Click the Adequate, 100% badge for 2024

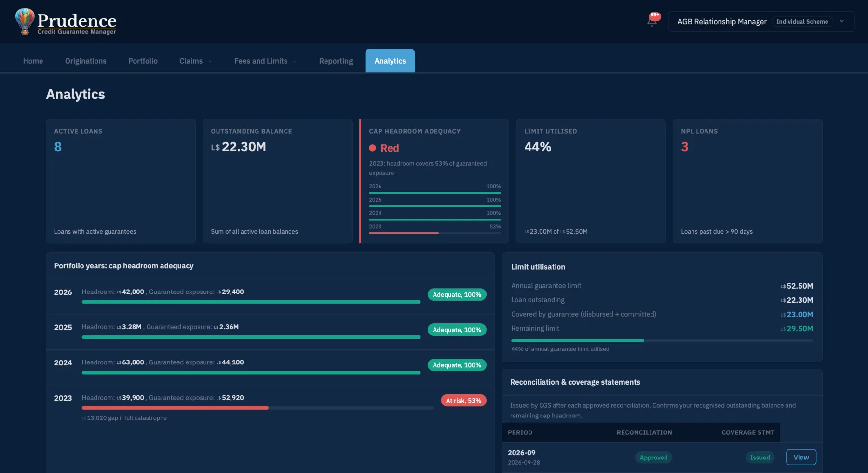457,365
